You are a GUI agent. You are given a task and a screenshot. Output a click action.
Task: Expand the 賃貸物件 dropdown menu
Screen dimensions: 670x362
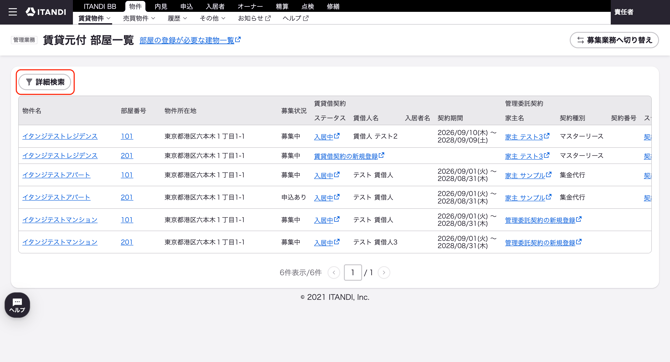tap(94, 18)
